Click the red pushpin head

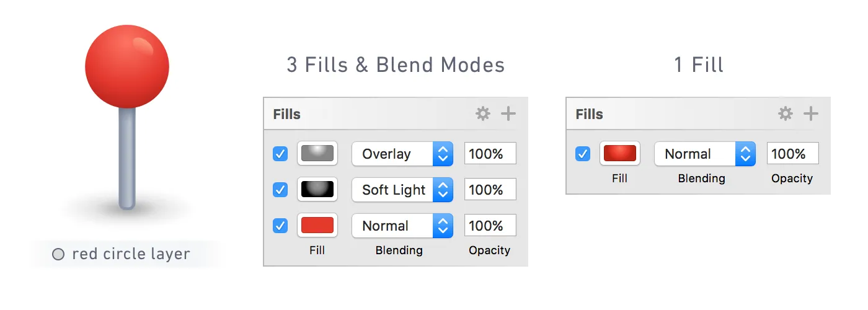tap(127, 66)
